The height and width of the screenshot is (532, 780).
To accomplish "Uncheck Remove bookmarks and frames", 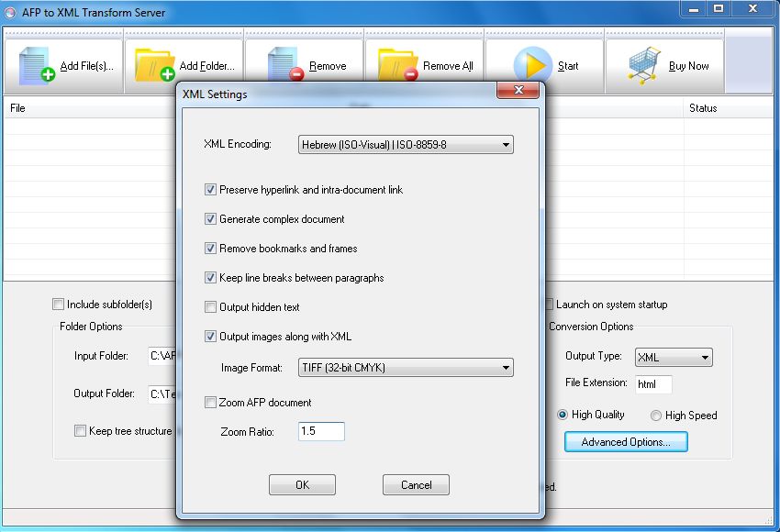I will click(210, 248).
